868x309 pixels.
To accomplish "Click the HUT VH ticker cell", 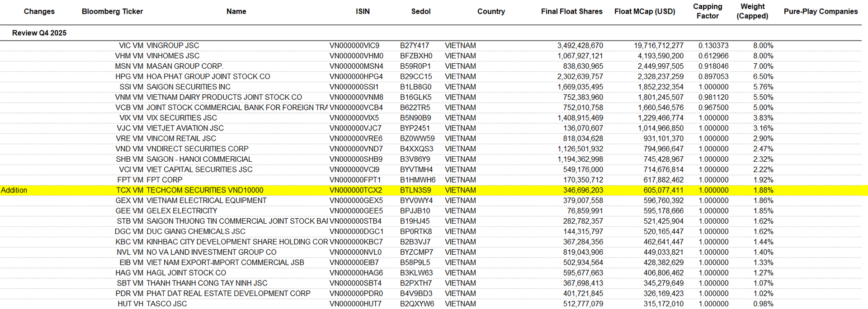I will (130, 304).
